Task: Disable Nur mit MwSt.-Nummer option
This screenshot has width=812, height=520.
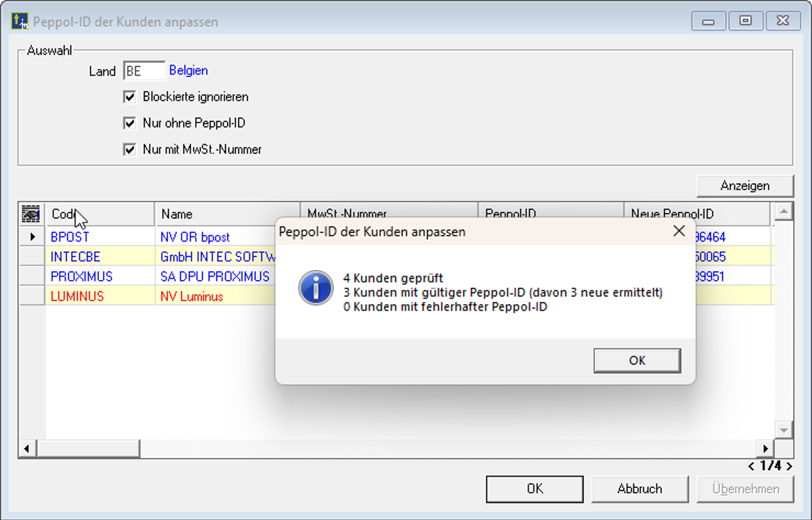Action: click(x=130, y=150)
